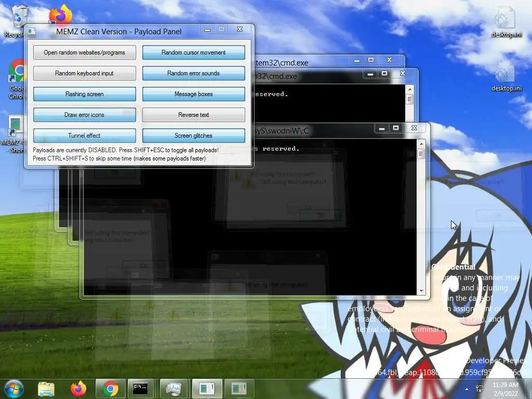Toggle the Open random websites/programs payload
This screenshot has height=399, width=532.
pos(85,52)
